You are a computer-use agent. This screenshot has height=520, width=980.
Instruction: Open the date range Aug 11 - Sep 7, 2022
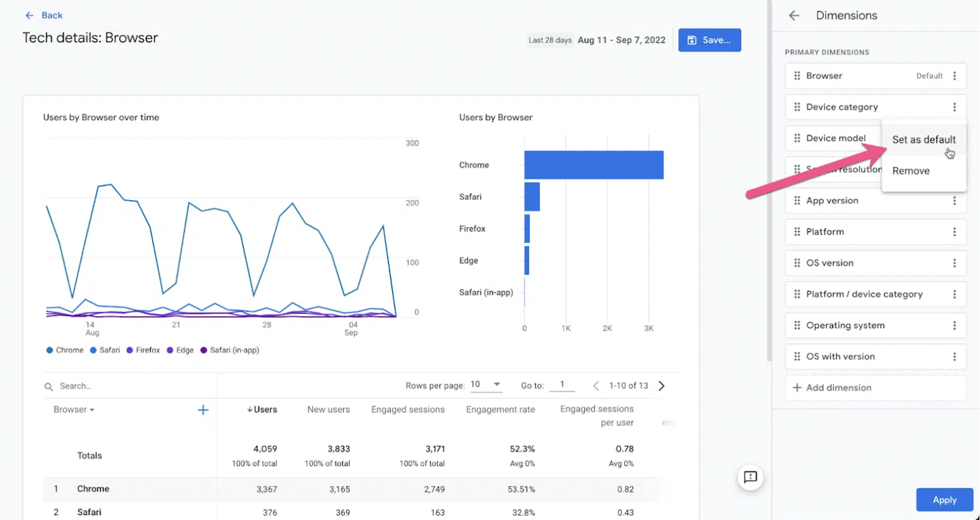[x=621, y=40]
